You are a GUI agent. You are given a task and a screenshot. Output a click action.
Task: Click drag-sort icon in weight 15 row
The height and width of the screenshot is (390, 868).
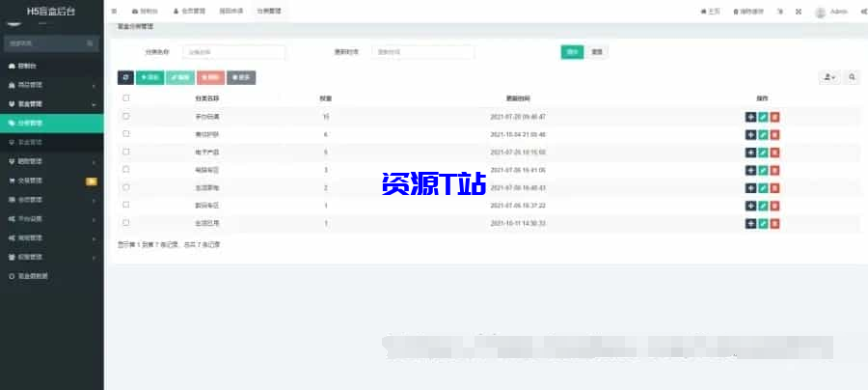pos(750,117)
